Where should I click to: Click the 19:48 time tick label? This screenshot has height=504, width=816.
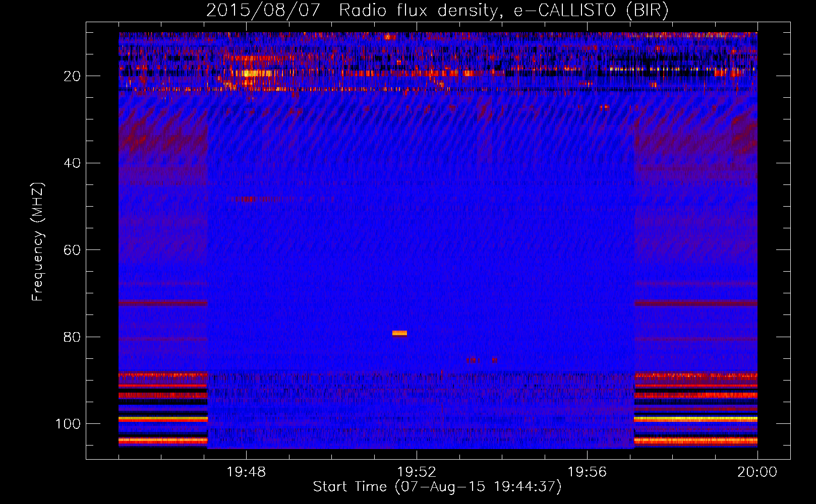click(x=246, y=472)
